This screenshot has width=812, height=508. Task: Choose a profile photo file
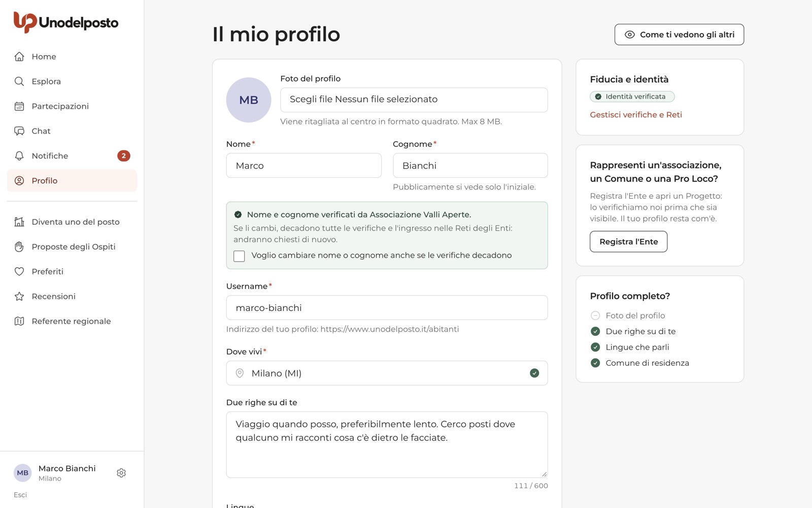point(414,100)
